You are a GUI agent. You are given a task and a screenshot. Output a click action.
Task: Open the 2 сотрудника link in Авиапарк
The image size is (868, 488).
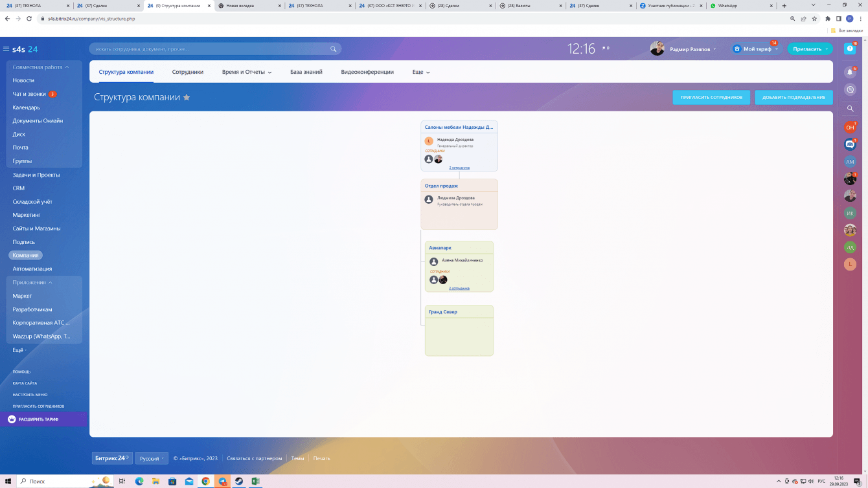pyautogui.click(x=459, y=288)
